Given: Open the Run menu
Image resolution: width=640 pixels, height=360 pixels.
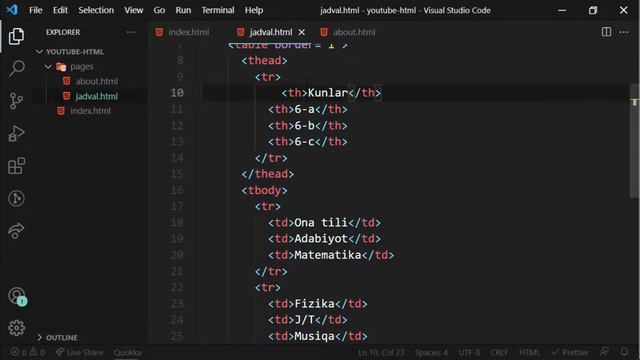Looking at the screenshot, I should pos(183,10).
